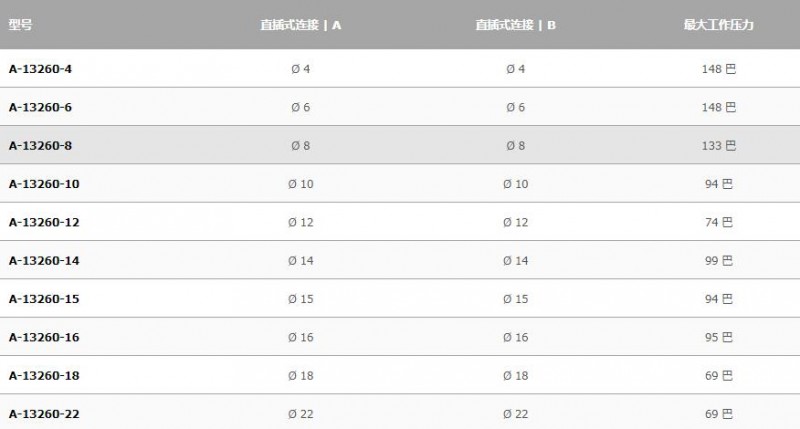The image size is (800, 429).
Task: Click the 直插式连接 | A column header
Action: coord(301,24)
